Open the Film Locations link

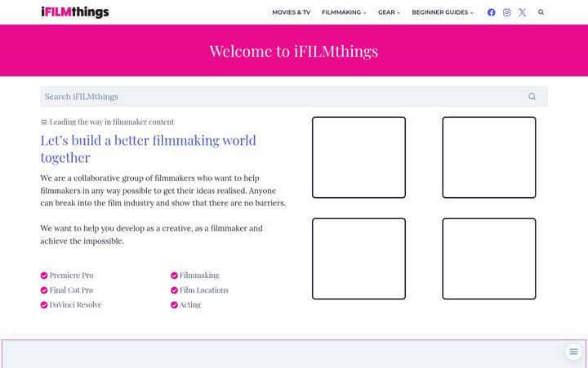[x=203, y=289]
